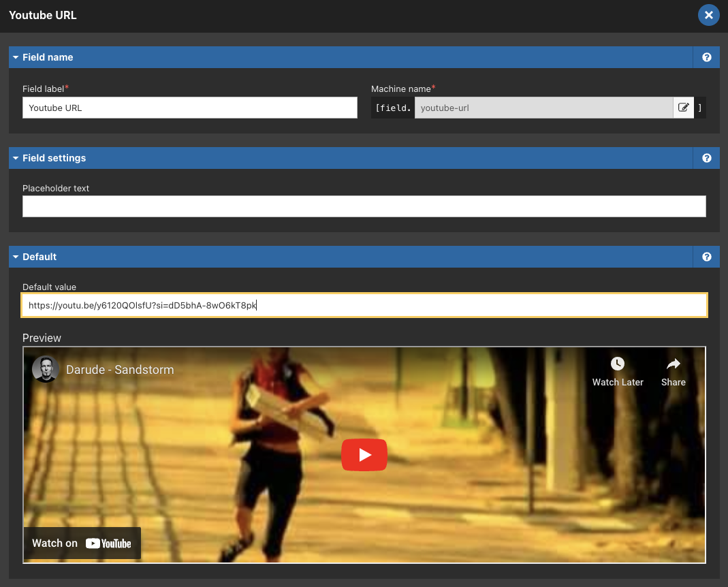728x587 pixels.
Task: Click the Preview heading text
Action: click(42, 338)
